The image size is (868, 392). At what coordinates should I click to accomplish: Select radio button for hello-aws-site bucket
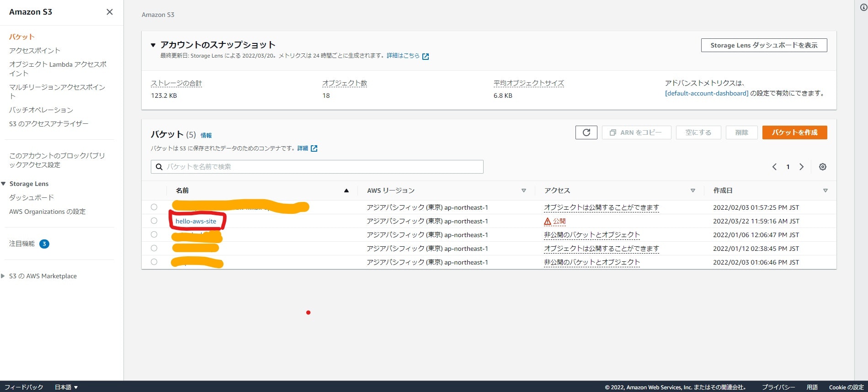coord(154,221)
